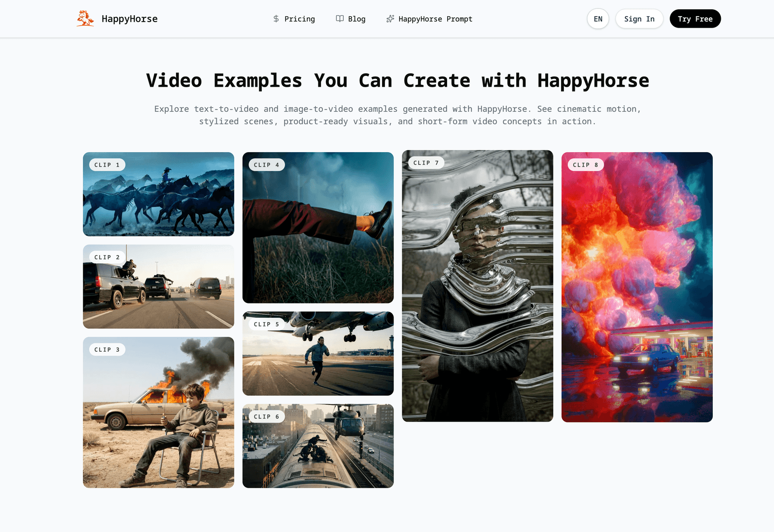The image size is (774, 532).
Task: Open the Clip 2 highway car chase thumbnail
Action: (159, 287)
